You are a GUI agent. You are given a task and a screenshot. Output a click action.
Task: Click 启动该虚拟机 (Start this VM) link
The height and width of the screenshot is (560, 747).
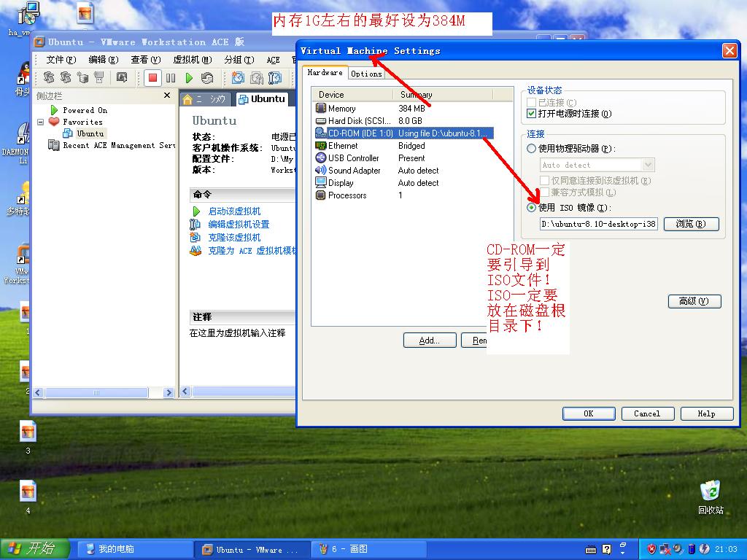[x=234, y=211]
